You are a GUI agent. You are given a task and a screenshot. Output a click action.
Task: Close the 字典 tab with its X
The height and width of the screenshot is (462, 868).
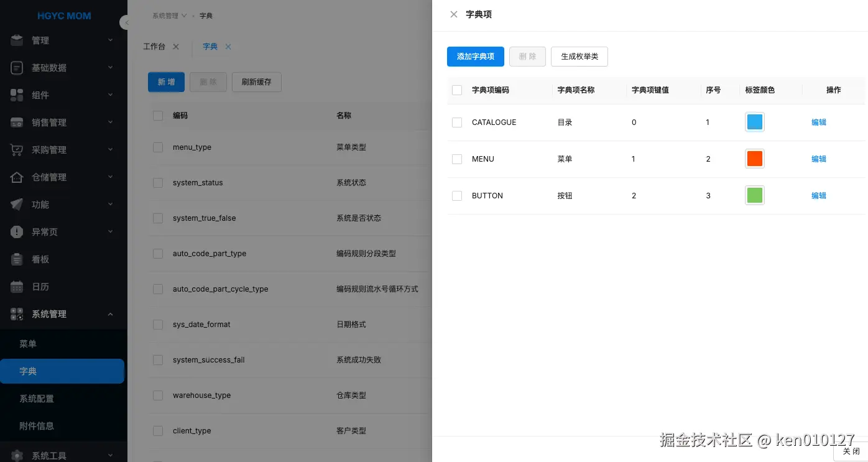[228, 47]
